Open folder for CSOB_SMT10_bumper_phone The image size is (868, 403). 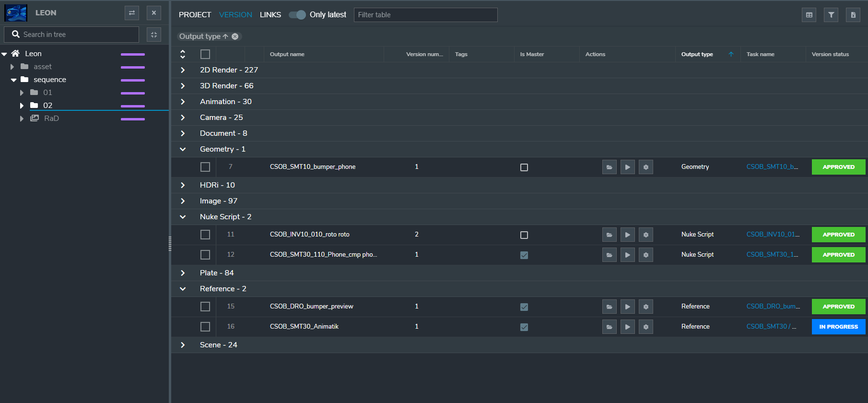pos(610,167)
